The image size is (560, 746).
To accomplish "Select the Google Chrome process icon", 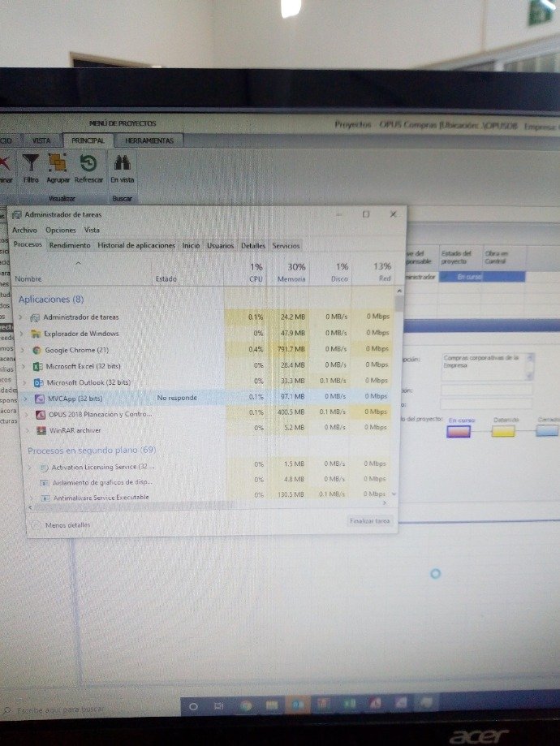I will coord(37,350).
